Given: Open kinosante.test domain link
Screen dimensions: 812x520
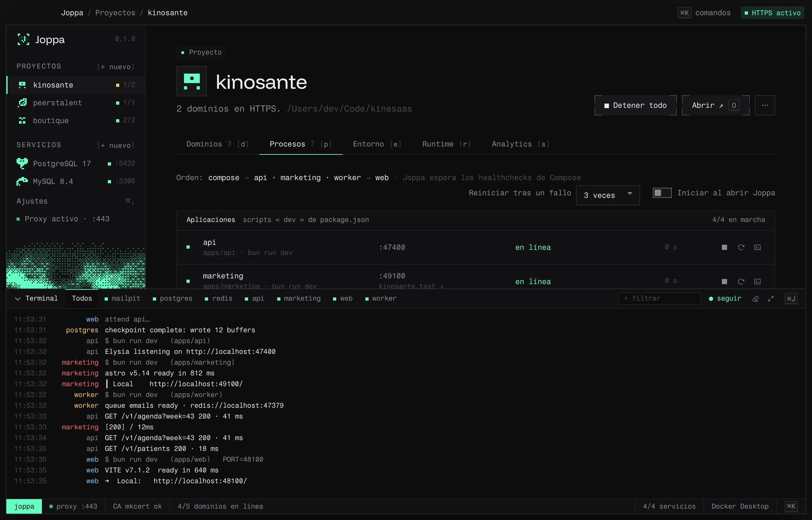Looking at the screenshot, I should pos(411,286).
